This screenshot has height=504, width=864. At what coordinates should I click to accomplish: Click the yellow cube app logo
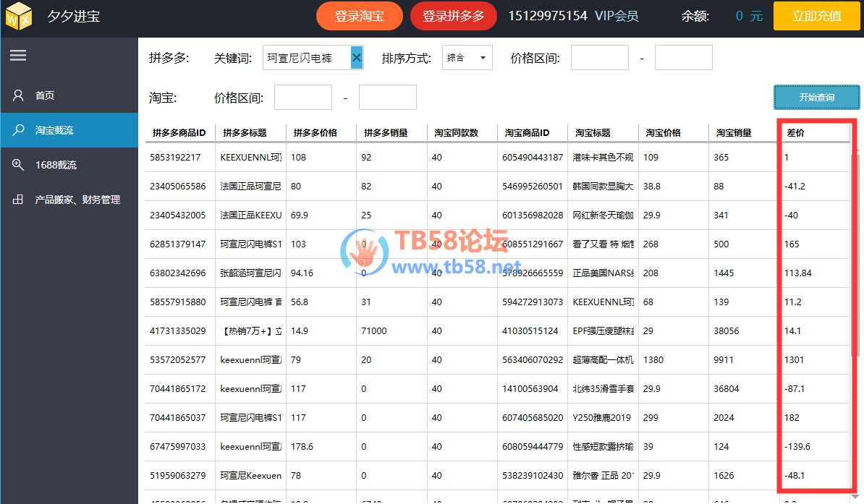pyautogui.click(x=19, y=16)
